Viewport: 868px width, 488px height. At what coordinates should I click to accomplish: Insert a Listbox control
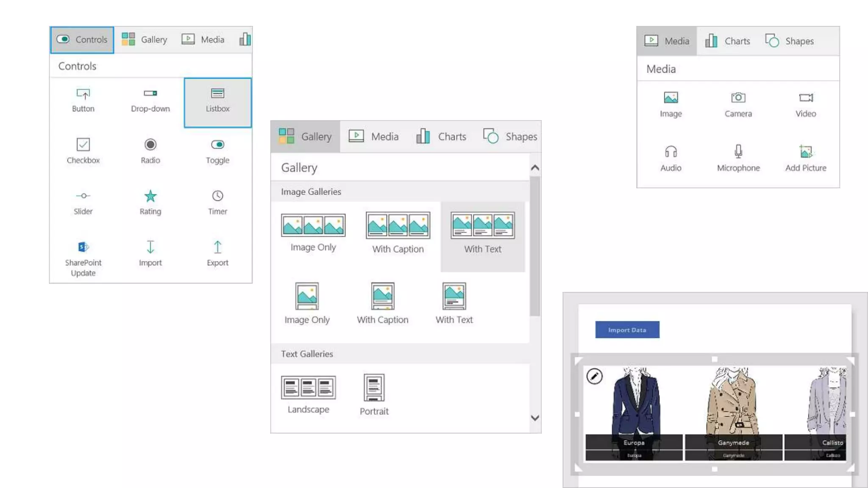pos(217,101)
